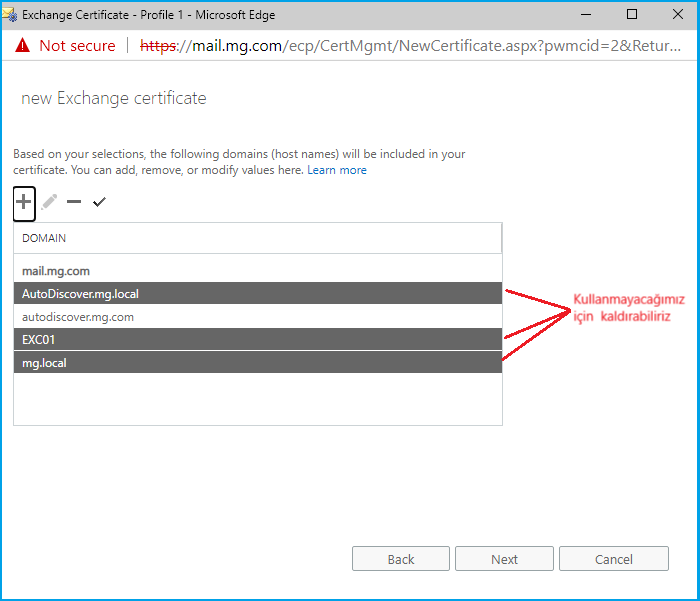The width and height of the screenshot is (700, 601).
Task: Click the minus icon to remove domain
Action: click(74, 202)
